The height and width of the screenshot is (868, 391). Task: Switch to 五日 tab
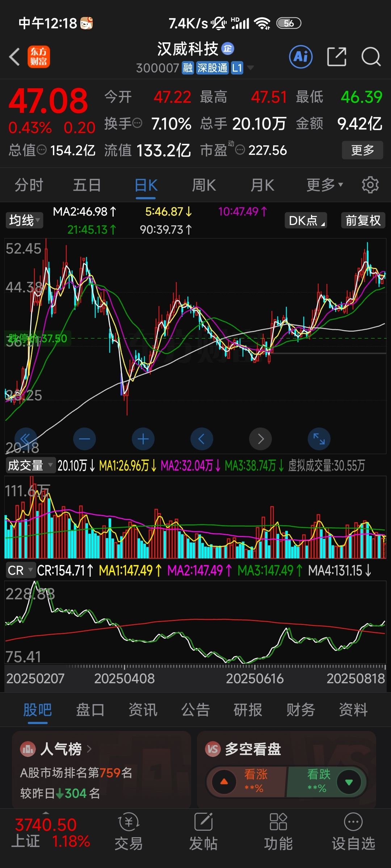pos(87,185)
